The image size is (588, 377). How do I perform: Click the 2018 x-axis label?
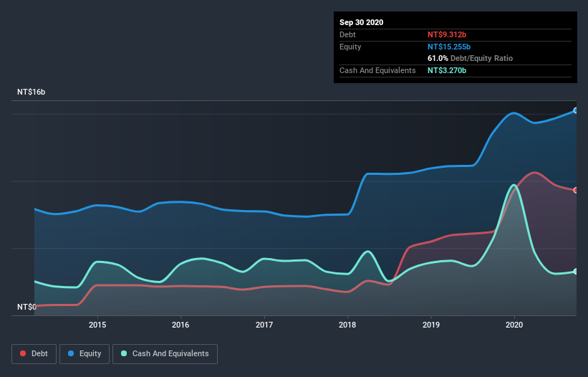pyautogui.click(x=347, y=325)
